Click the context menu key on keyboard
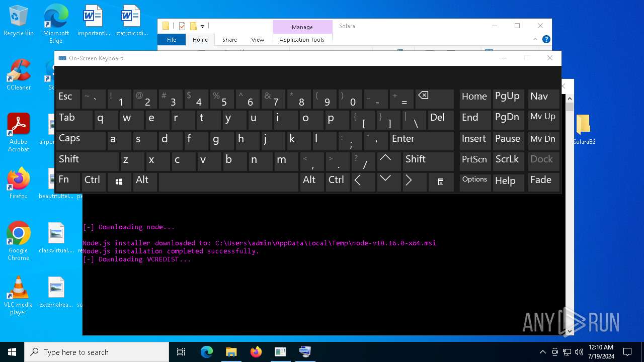 (441, 182)
